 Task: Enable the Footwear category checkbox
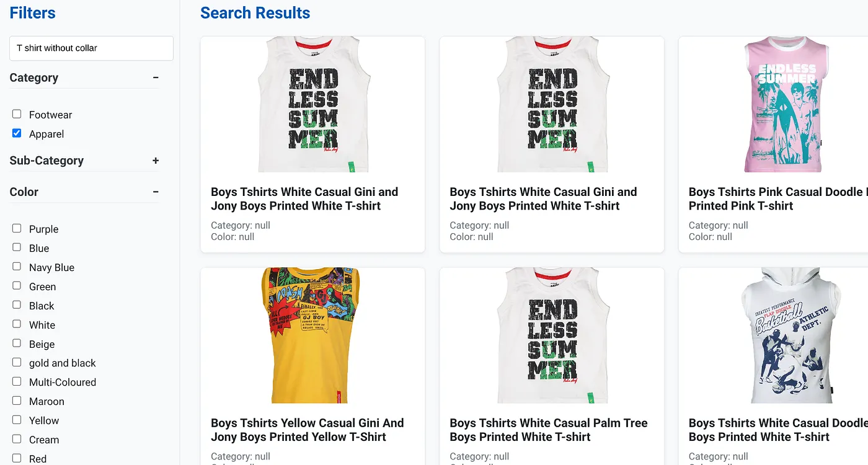[17, 114]
